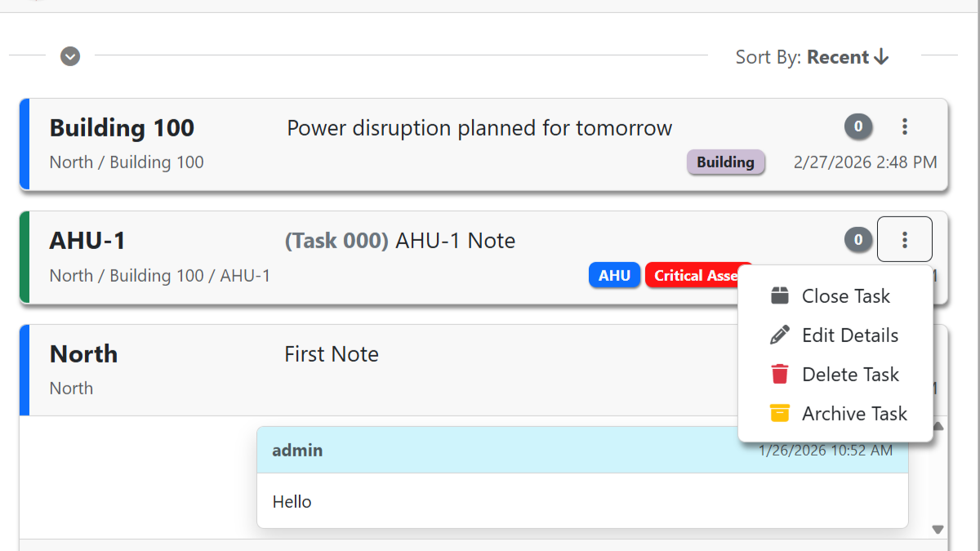This screenshot has width=980, height=551.
Task: Click the Building 100 card title
Action: (x=122, y=127)
